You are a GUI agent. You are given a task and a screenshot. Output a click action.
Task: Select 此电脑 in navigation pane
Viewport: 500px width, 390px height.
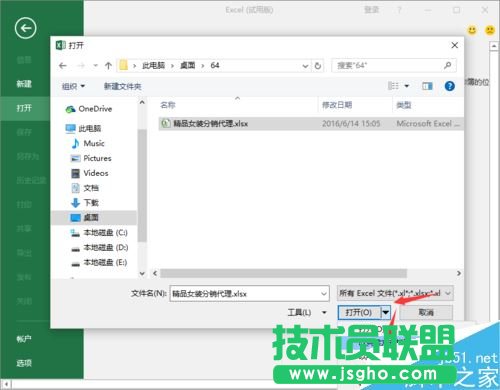click(x=83, y=128)
